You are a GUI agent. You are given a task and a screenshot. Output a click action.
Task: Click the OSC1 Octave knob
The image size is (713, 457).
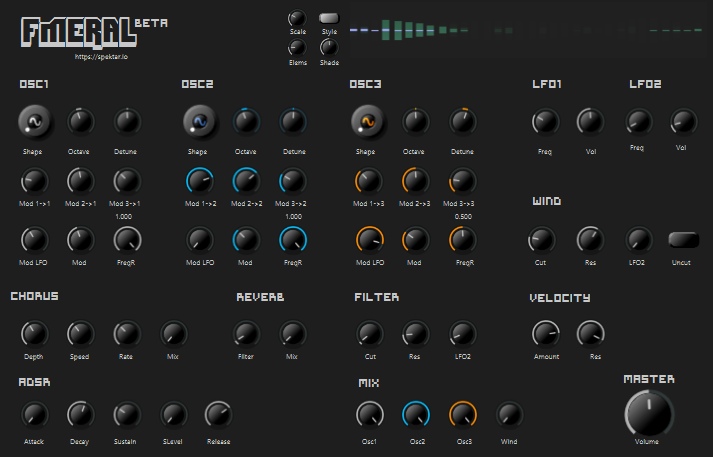pos(80,122)
